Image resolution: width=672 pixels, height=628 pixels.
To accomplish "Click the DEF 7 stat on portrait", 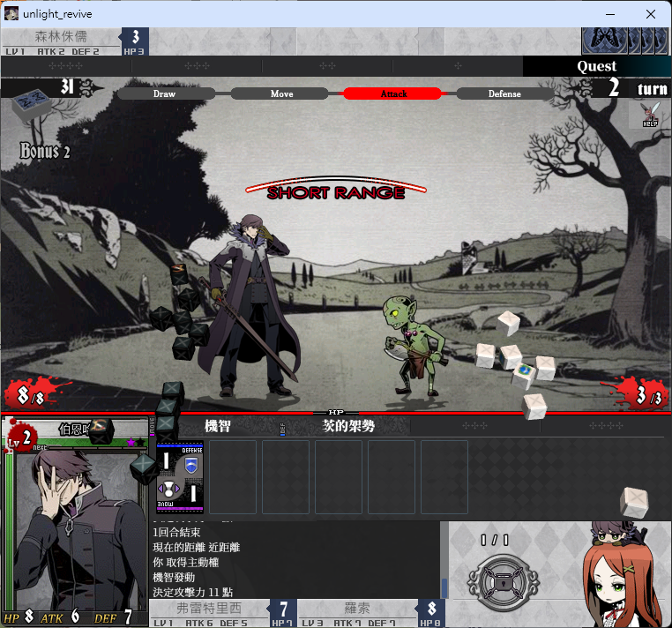I will pos(113,617).
